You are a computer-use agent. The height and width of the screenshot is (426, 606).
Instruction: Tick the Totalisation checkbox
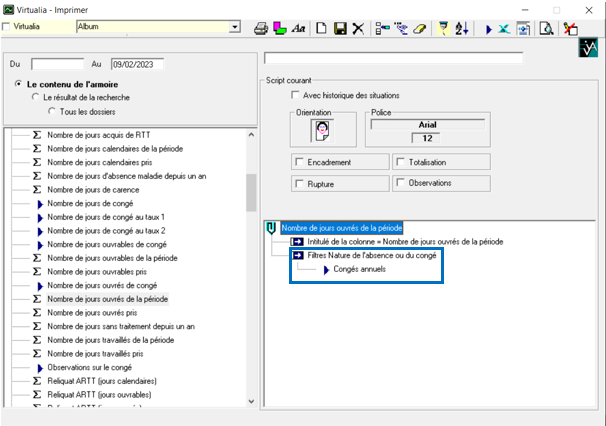pyautogui.click(x=400, y=161)
